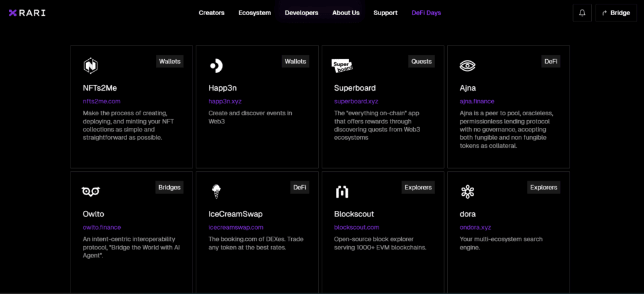This screenshot has width=644, height=294.
Task: Open the nfts2me.com link
Action: 101,101
